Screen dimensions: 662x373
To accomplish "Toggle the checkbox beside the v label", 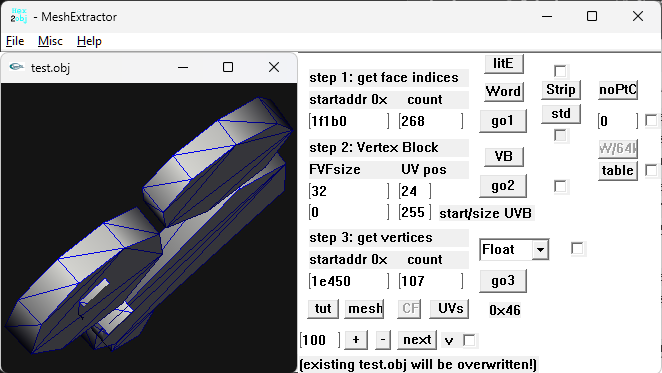I will pos(469,340).
